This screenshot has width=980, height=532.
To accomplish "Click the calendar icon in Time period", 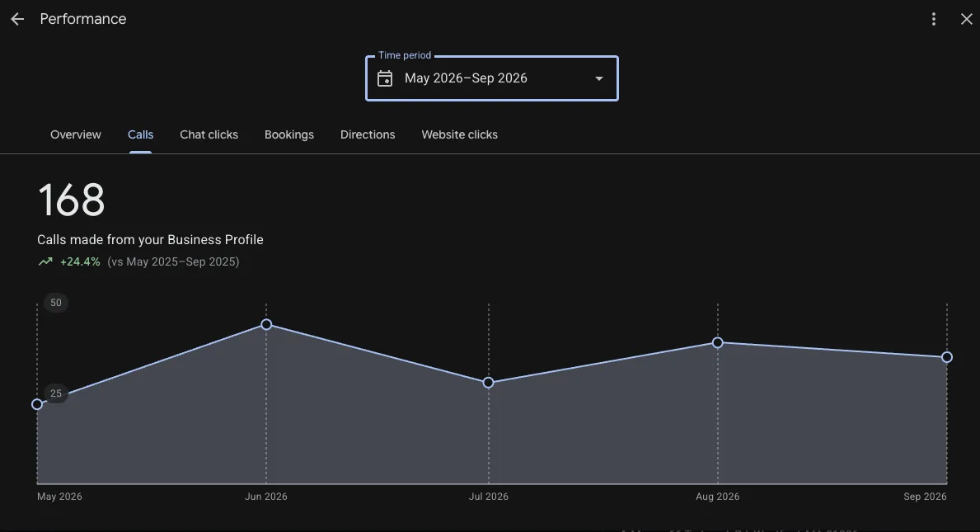I will (x=385, y=78).
